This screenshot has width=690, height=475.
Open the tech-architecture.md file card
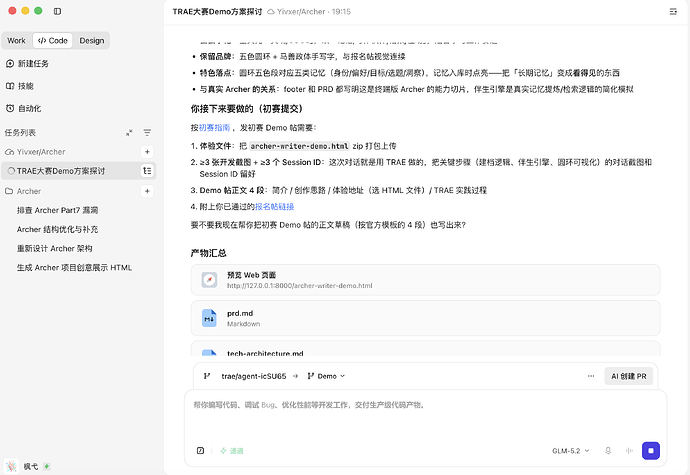tap(425, 349)
